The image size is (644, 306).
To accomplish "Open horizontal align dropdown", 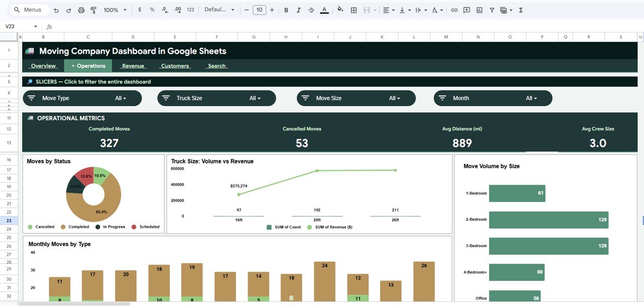I will tap(388, 10).
